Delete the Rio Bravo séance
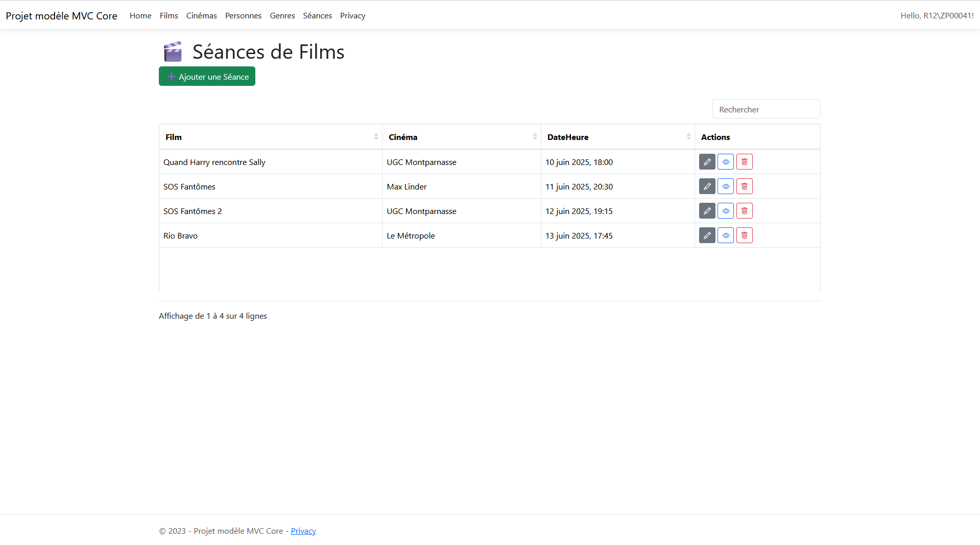The image size is (980, 545). pyautogui.click(x=744, y=235)
